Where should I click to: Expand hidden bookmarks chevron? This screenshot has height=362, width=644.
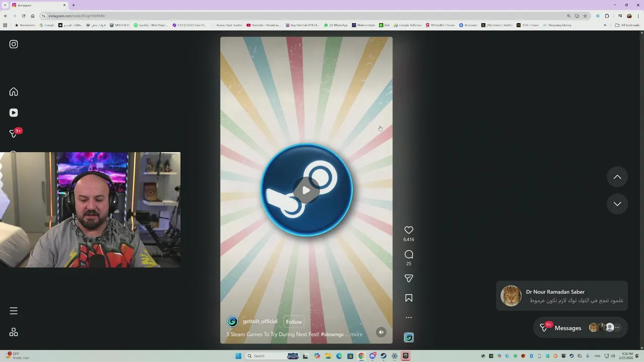[605, 25]
